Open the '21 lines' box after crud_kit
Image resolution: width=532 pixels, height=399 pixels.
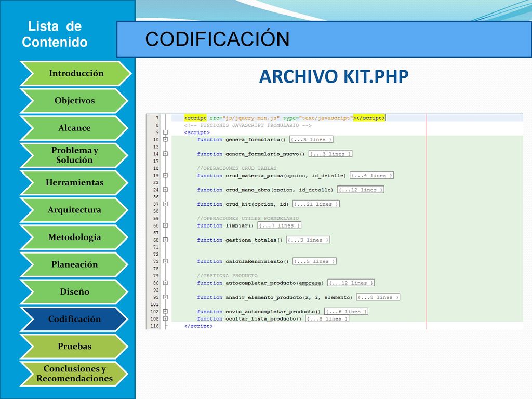click(316, 204)
